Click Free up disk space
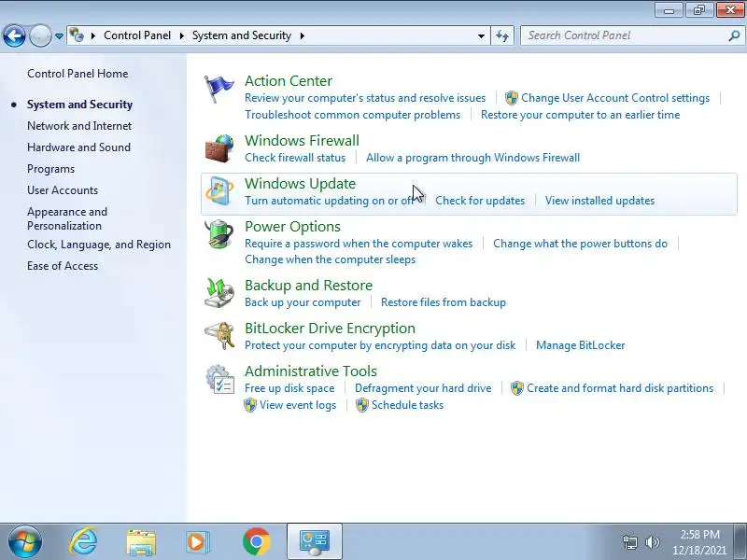The height and width of the screenshot is (560, 747). click(x=289, y=388)
